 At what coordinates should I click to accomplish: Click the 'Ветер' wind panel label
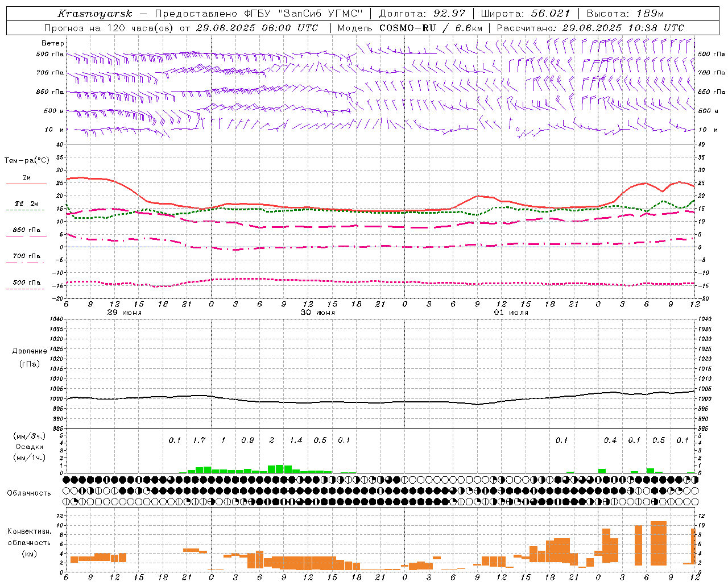coord(53,43)
